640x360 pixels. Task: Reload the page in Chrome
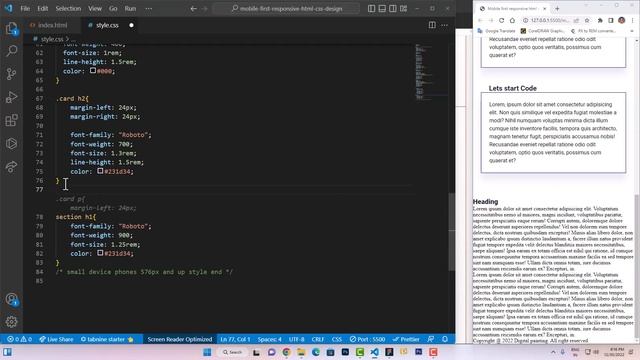[501, 20]
